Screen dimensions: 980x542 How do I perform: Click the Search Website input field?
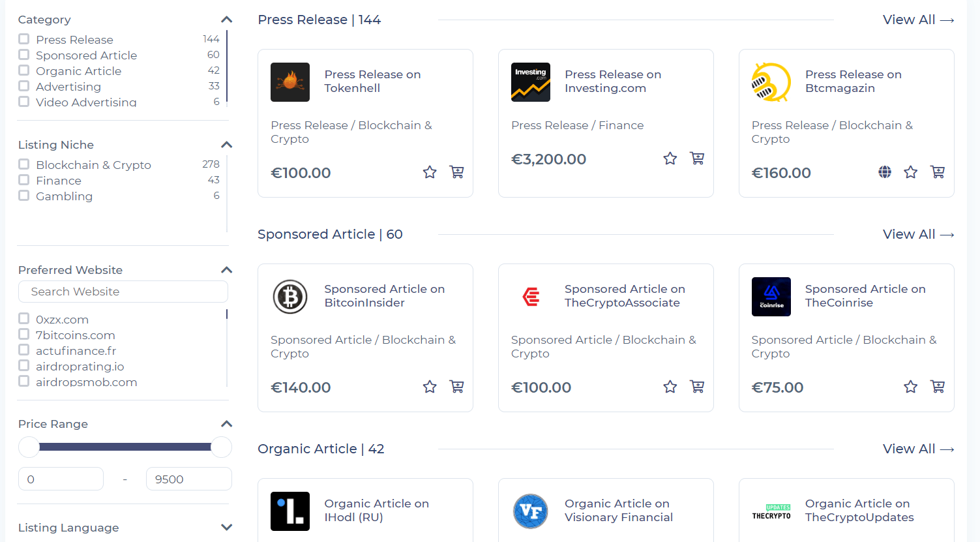click(x=123, y=292)
